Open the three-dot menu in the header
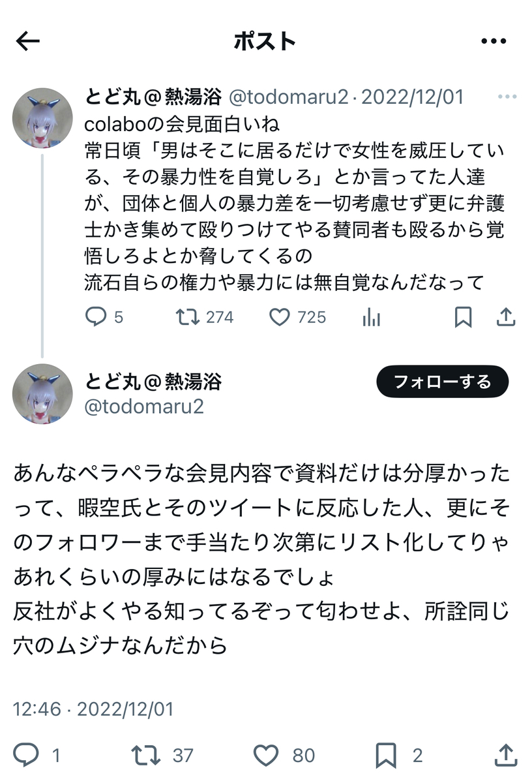 click(x=494, y=42)
